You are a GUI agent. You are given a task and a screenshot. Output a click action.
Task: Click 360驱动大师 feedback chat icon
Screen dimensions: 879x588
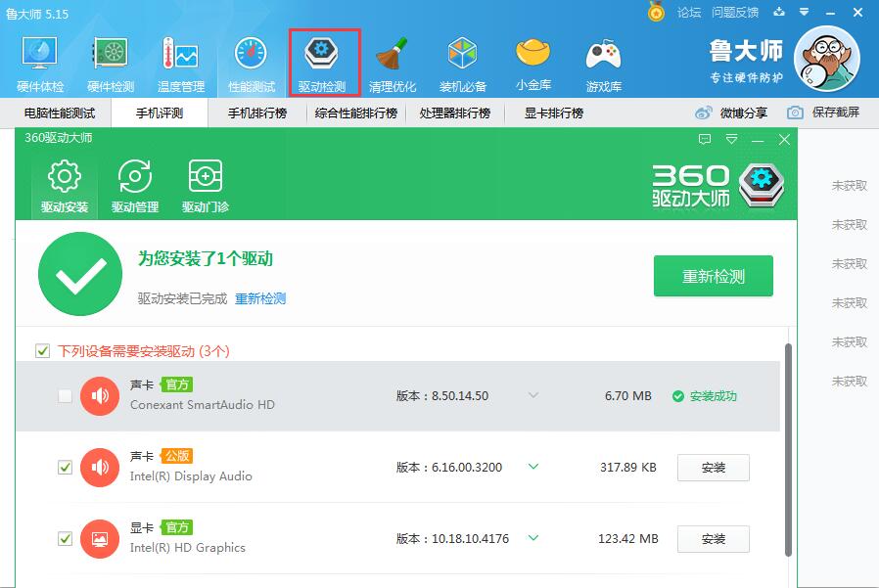[x=705, y=139]
